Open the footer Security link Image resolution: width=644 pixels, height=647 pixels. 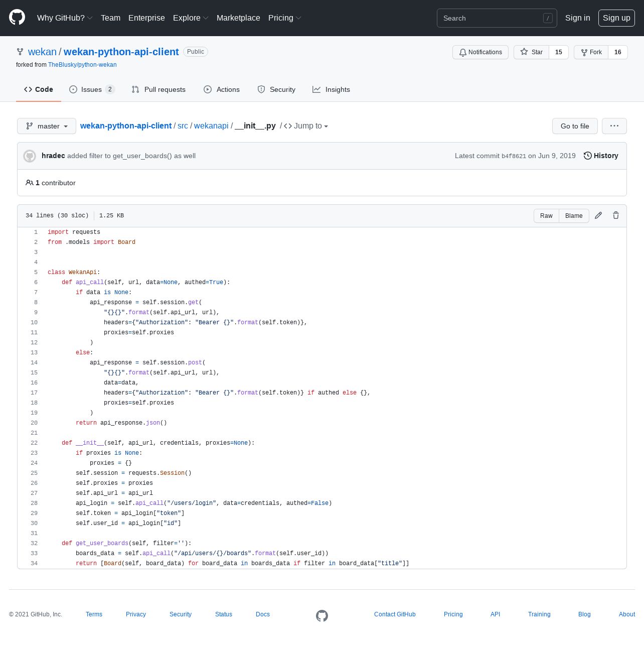tap(181, 614)
